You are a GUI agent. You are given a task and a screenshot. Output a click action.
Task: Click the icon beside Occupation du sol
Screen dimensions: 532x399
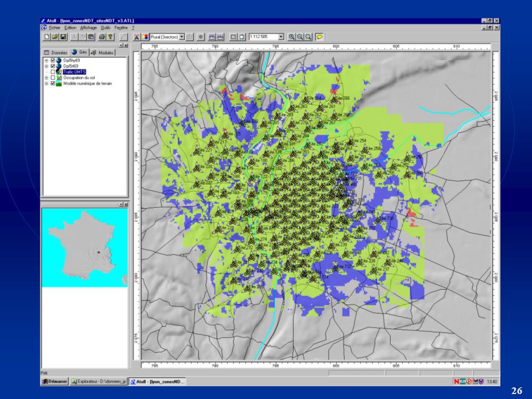pyautogui.click(x=59, y=78)
